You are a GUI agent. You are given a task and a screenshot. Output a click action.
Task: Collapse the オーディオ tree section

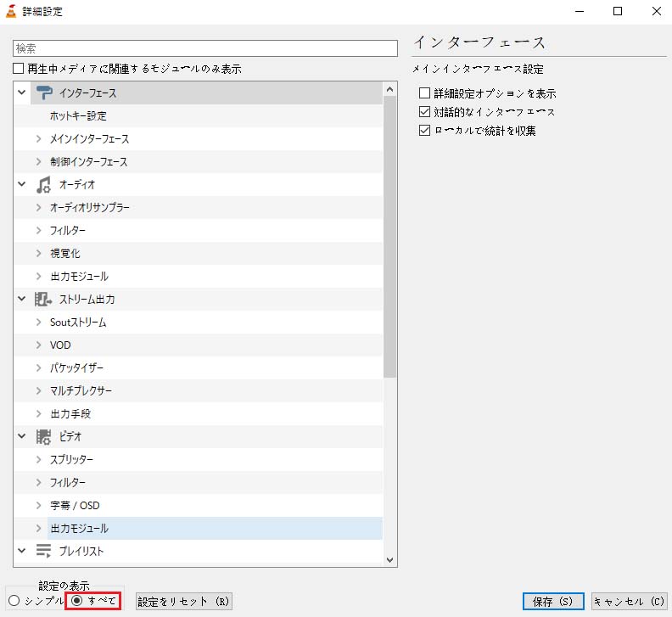coord(22,184)
